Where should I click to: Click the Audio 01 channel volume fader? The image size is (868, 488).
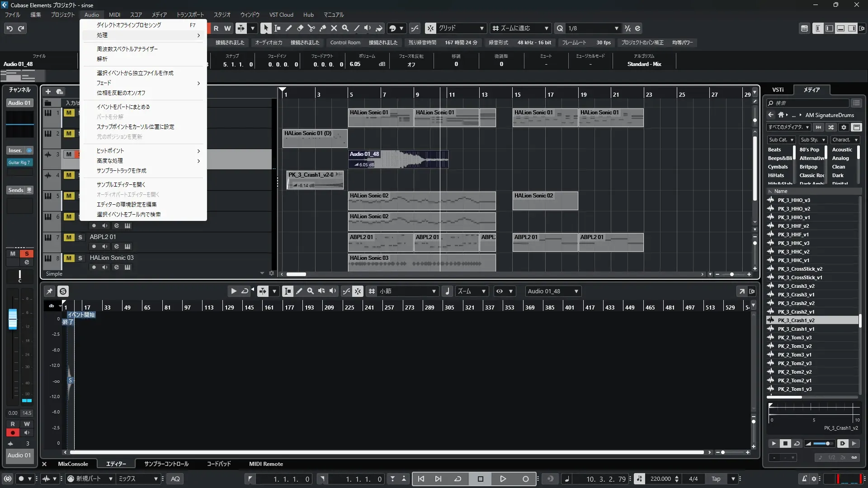[13, 319]
